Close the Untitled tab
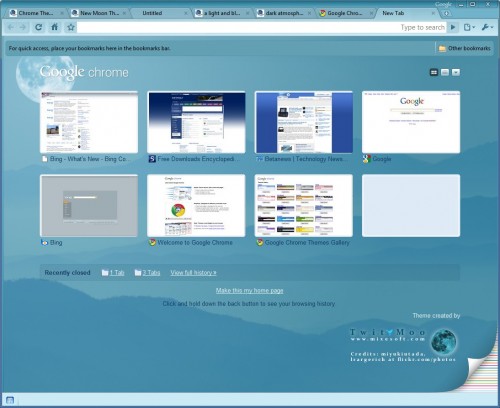Screen dimensions: 500x408 click(186, 13)
